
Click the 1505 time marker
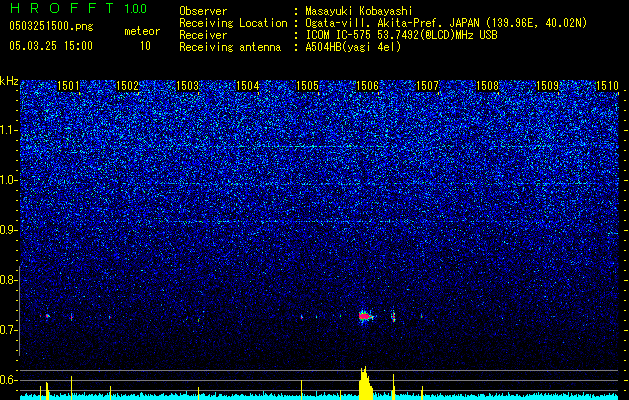point(308,86)
